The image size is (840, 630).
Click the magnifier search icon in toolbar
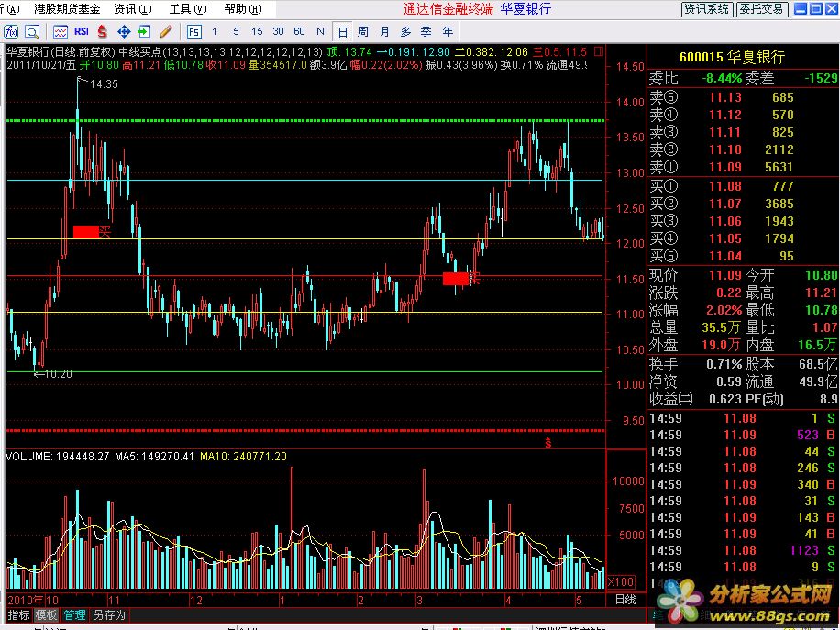(x=31, y=31)
